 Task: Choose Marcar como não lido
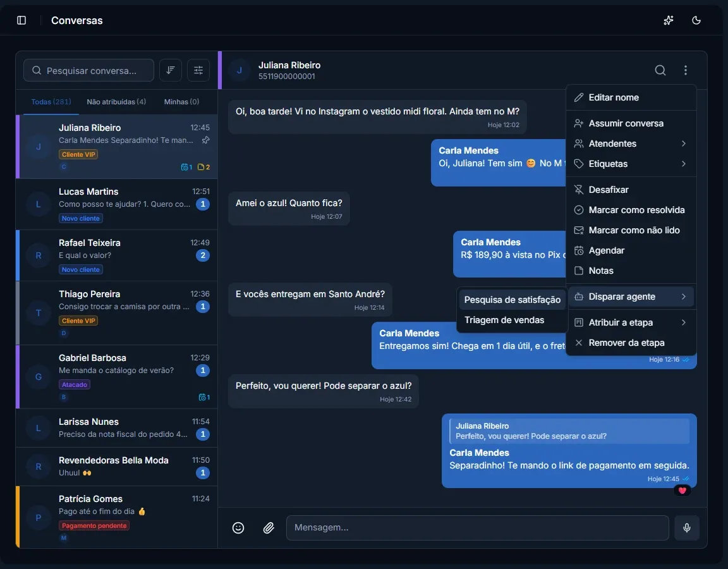coord(631,230)
